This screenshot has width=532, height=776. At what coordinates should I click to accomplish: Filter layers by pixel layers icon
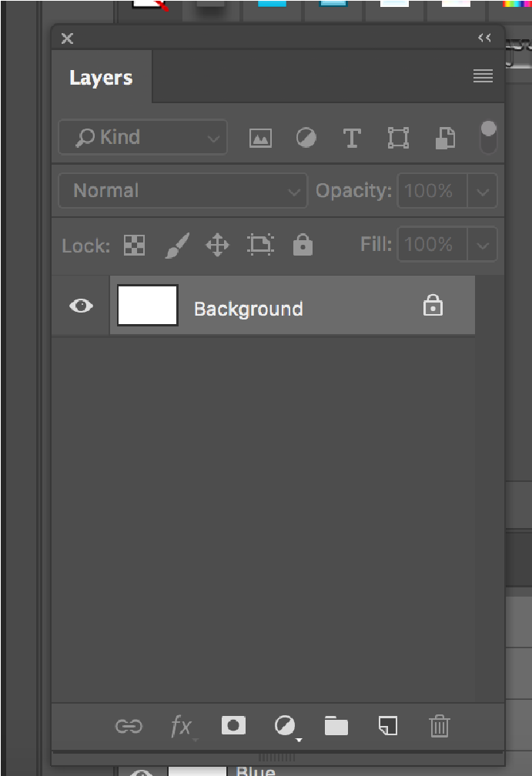click(260, 138)
